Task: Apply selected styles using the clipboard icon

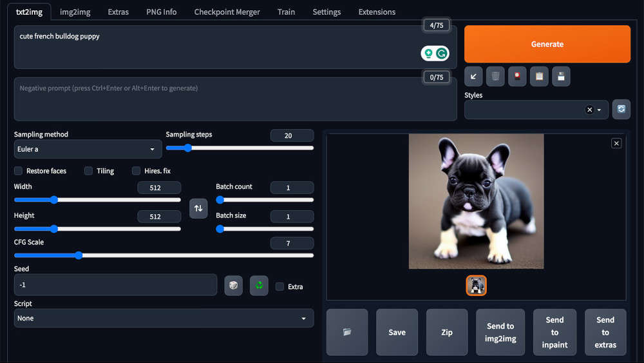Action: [539, 77]
